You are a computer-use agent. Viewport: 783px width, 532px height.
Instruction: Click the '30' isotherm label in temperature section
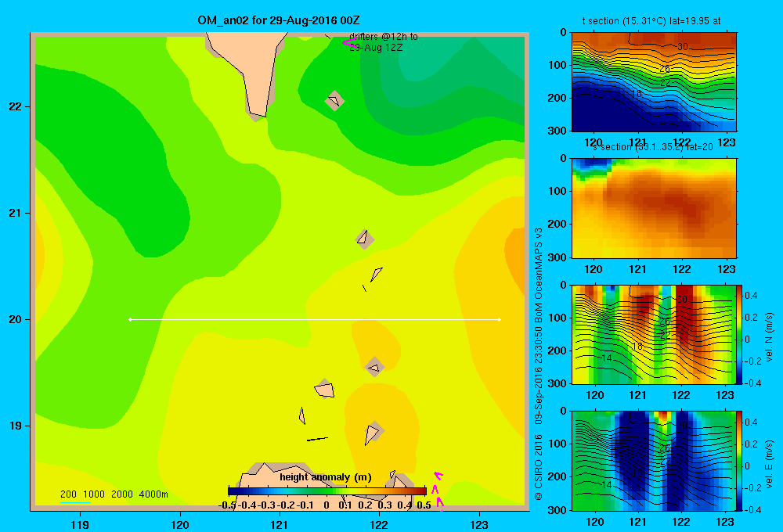683,46
